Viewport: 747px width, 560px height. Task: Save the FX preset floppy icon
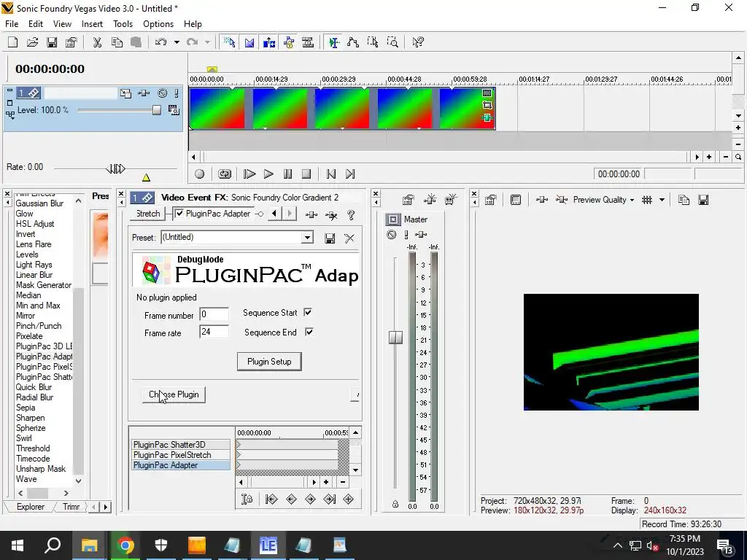330,238
